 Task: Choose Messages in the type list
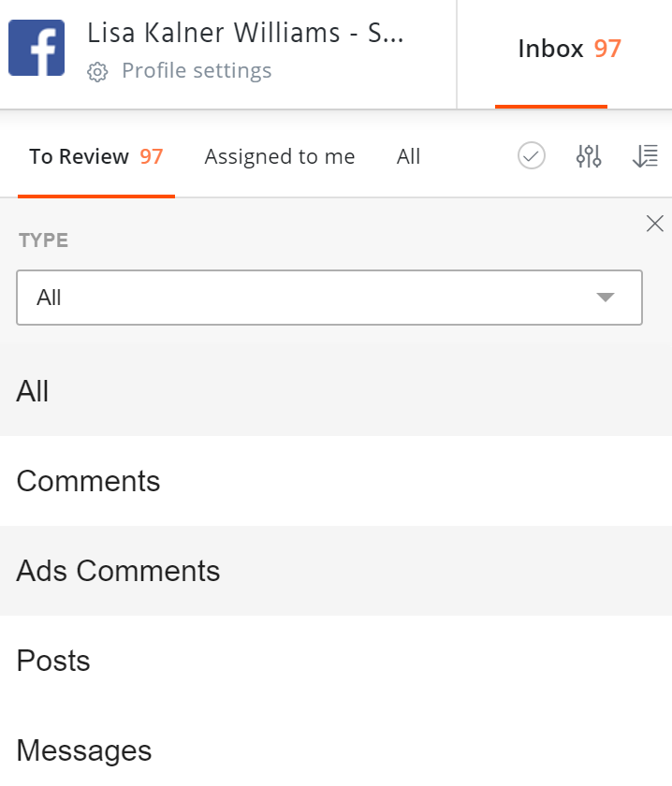tap(84, 750)
